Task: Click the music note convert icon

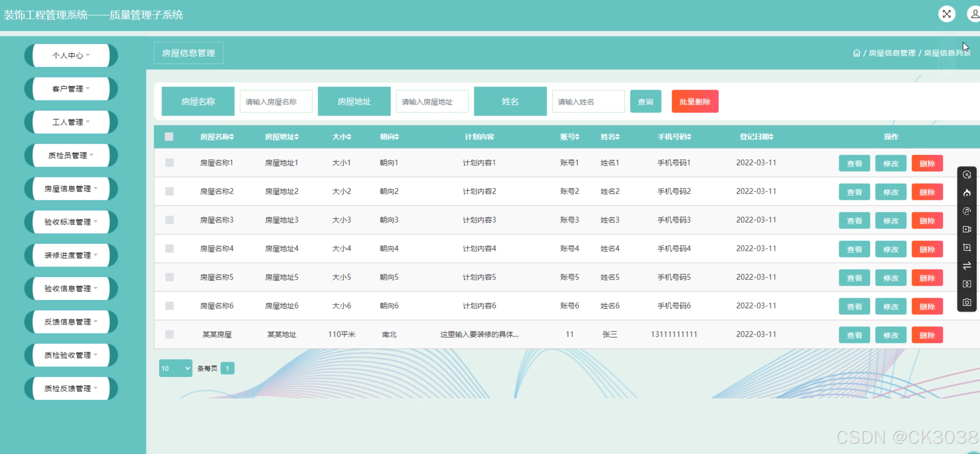Action: pos(966,211)
